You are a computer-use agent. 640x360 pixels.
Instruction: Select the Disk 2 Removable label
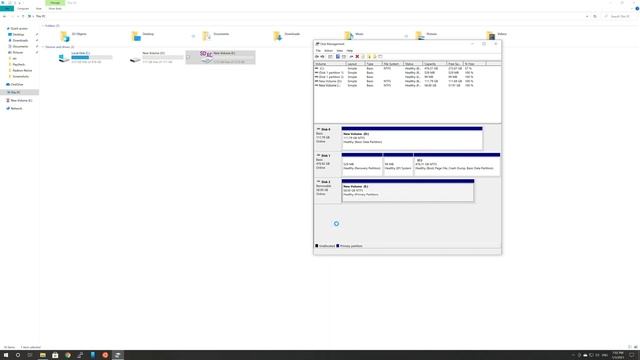click(327, 190)
